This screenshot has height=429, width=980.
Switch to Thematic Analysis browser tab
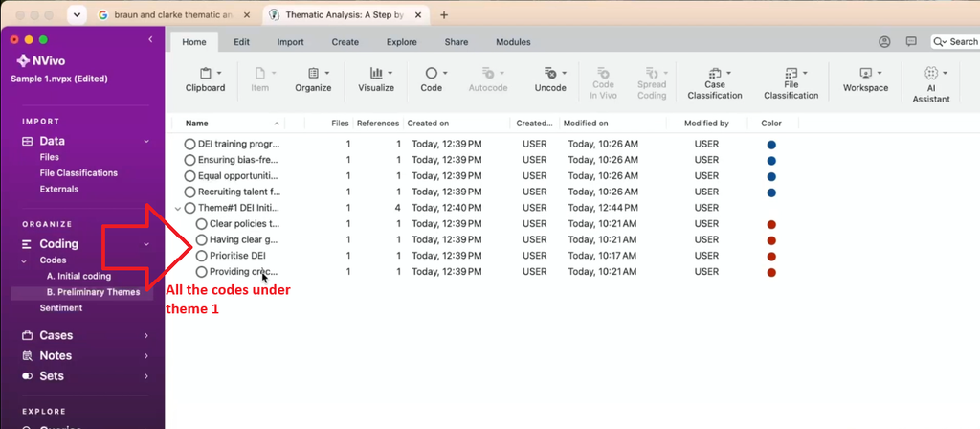click(345, 15)
